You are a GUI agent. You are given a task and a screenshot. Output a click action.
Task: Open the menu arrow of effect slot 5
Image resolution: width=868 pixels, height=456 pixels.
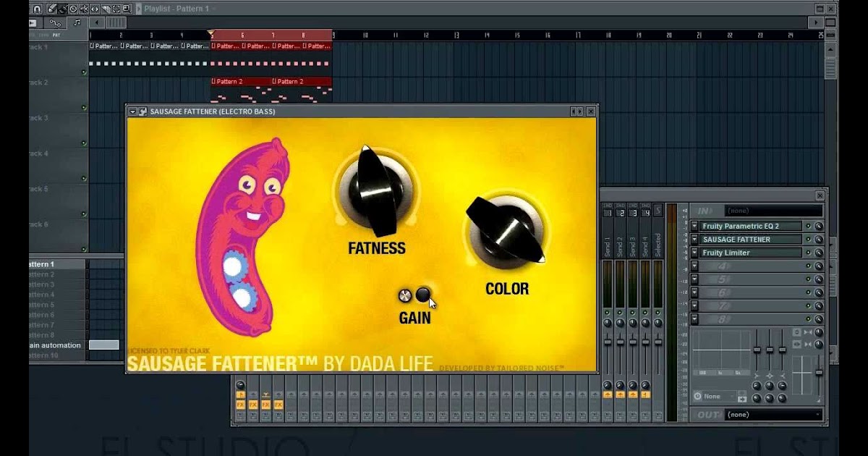(x=695, y=279)
